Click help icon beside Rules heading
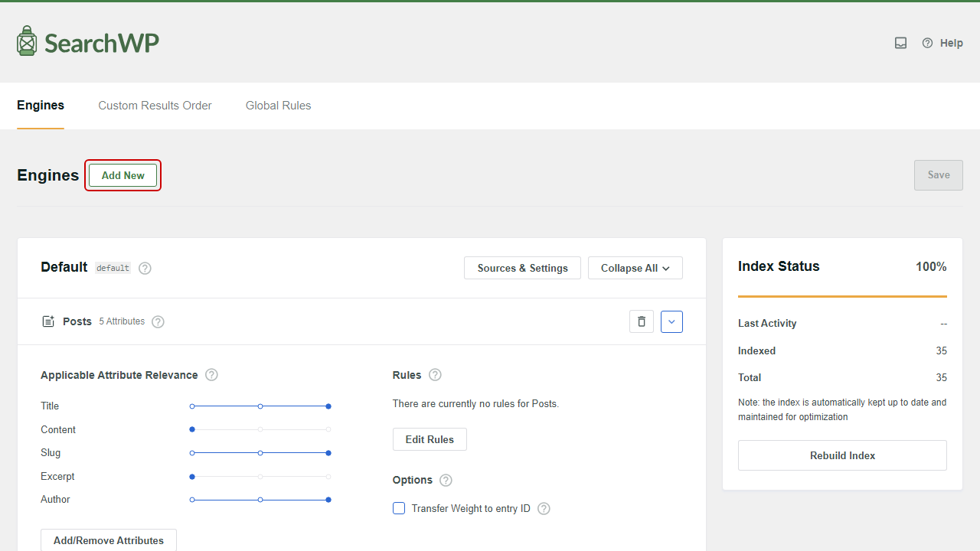Image resolution: width=980 pixels, height=551 pixels. [x=435, y=375]
